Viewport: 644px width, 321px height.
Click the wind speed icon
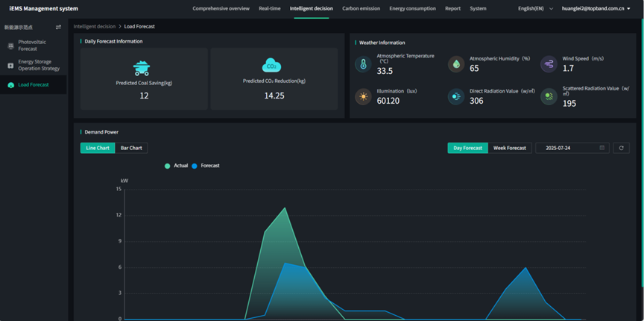coord(549,65)
